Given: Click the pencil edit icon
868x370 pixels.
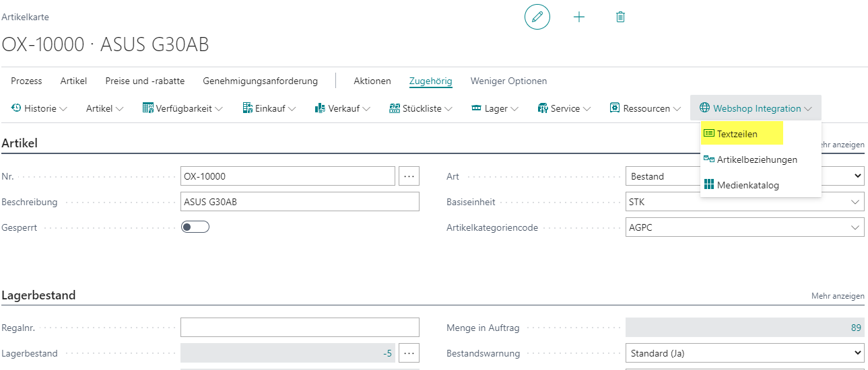Looking at the screenshot, I should pyautogui.click(x=537, y=17).
